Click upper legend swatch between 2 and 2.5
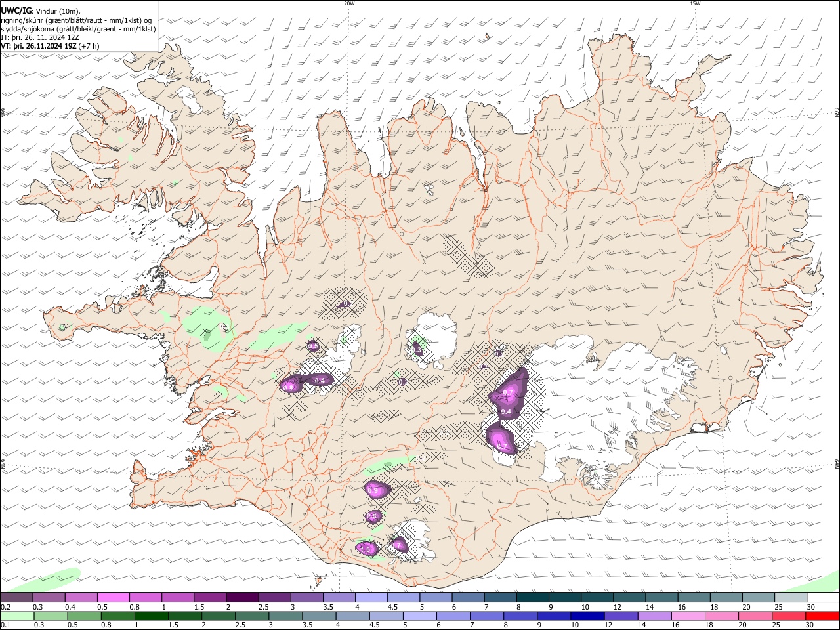840x630 pixels. 242,598
